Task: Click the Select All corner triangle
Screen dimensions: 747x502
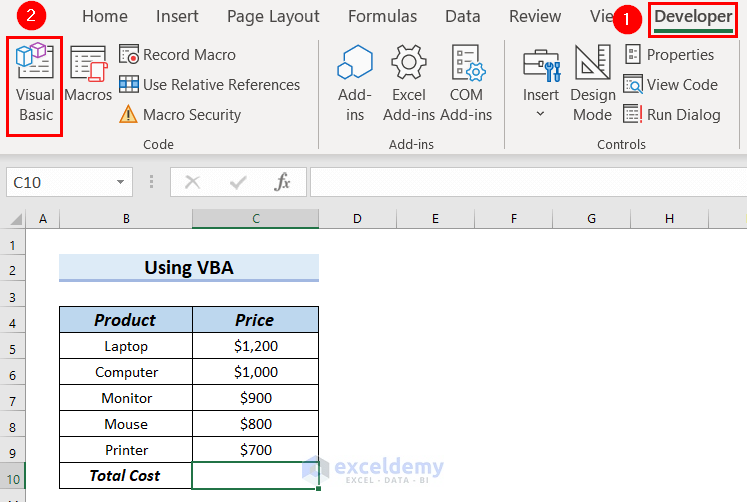Action: [x=16, y=219]
